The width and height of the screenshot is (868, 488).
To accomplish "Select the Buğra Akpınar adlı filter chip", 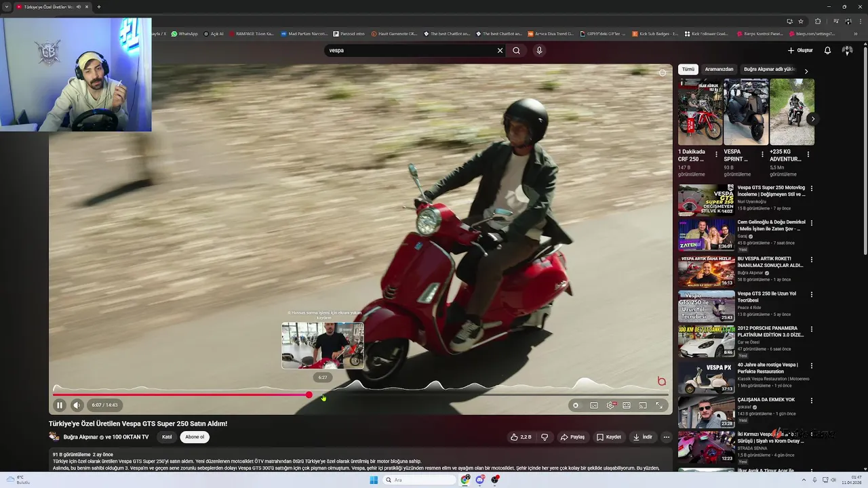I will pyautogui.click(x=769, y=69).
